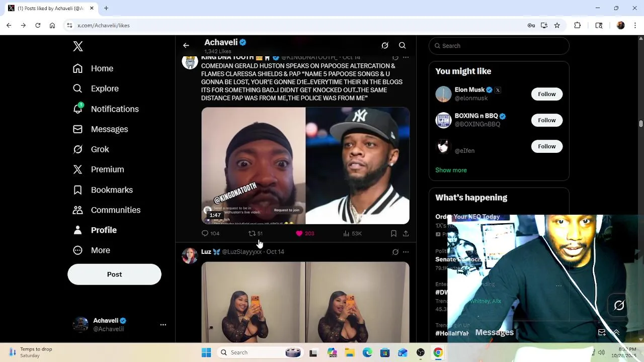The width and height of the screenshot is (644, 362).
Task: Follow BOXING n BBQ
Action: 546,120
